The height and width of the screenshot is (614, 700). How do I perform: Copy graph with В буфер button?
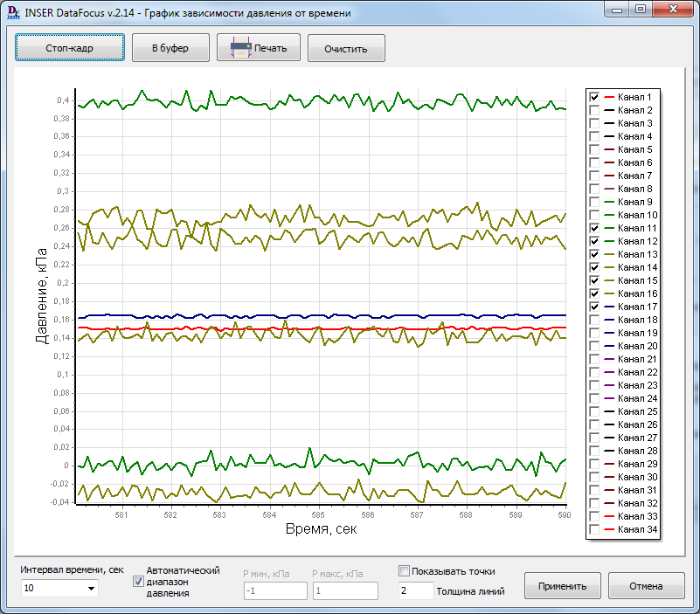click(x=170, y=48)
